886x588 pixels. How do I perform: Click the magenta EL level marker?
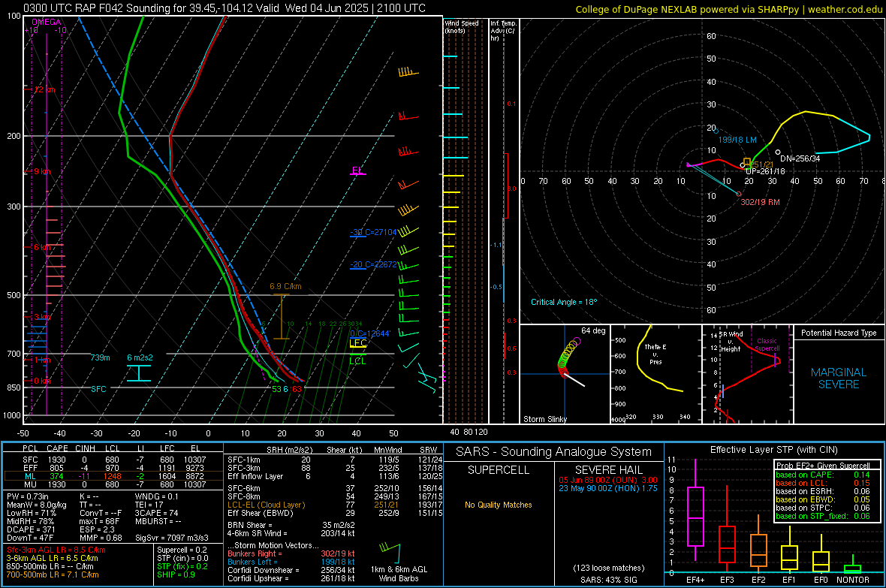[x=357, y=170]
